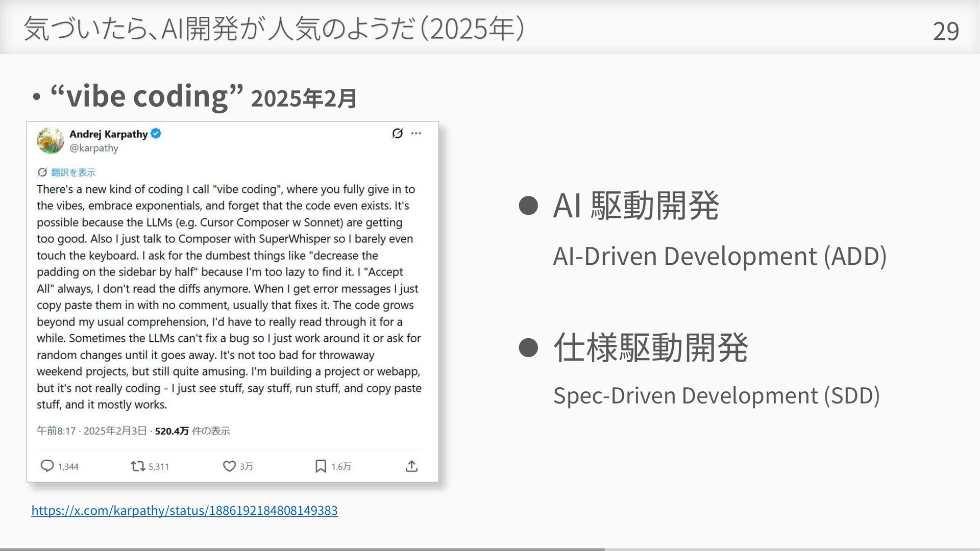Click the Grok icon in tweet header
This screenshot has width=980, height=551.
click(397, 133)
